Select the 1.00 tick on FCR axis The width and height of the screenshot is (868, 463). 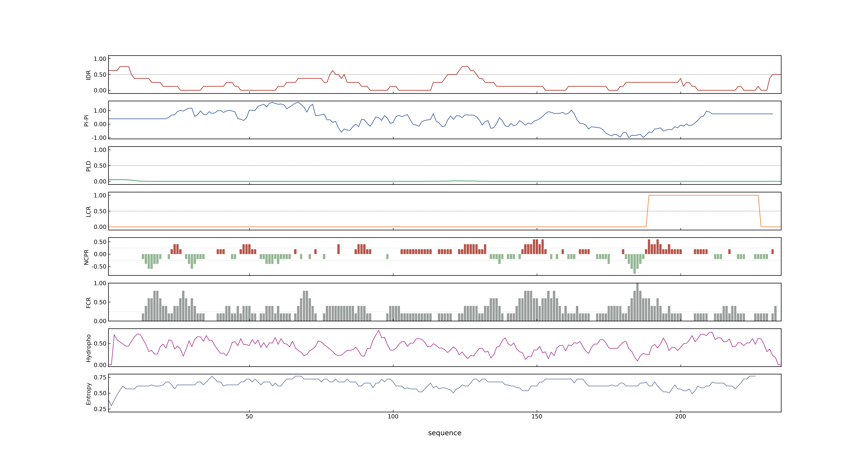(100, 283)
